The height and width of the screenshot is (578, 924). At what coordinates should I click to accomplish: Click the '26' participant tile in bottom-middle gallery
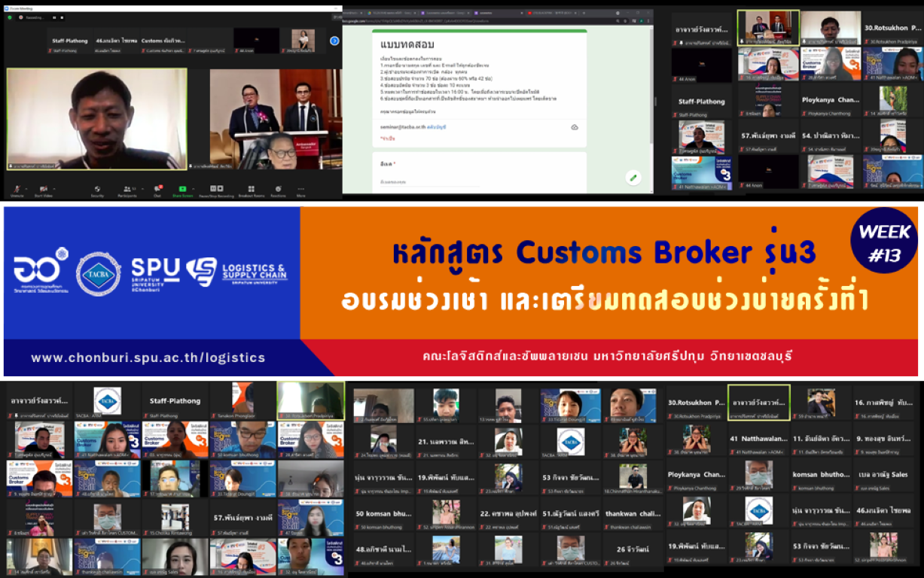(633, 549)
